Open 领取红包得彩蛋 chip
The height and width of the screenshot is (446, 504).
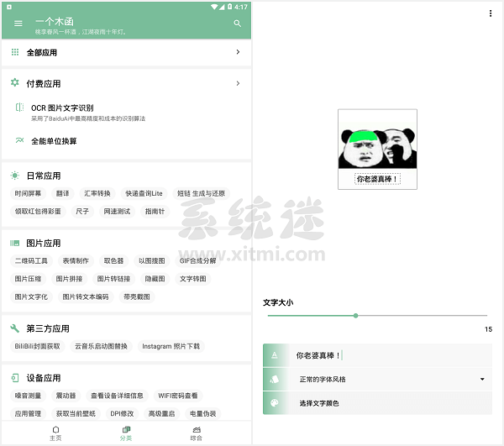[x=38, y=211]
